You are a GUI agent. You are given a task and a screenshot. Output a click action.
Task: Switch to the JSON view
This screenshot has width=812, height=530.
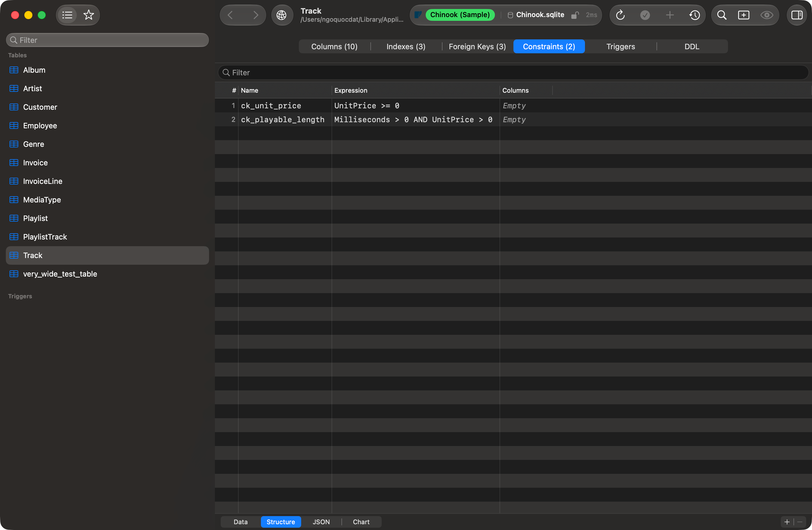(x=321, y=522)
